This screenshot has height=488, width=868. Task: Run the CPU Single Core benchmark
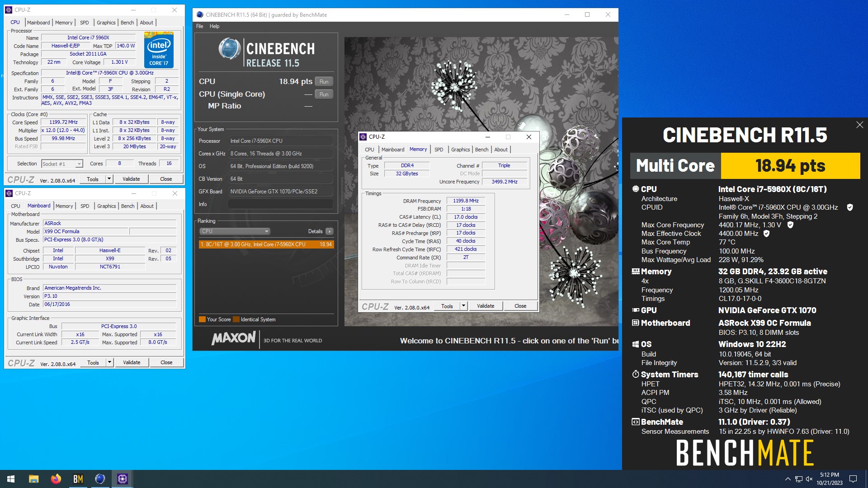click(x=324, y=94)
